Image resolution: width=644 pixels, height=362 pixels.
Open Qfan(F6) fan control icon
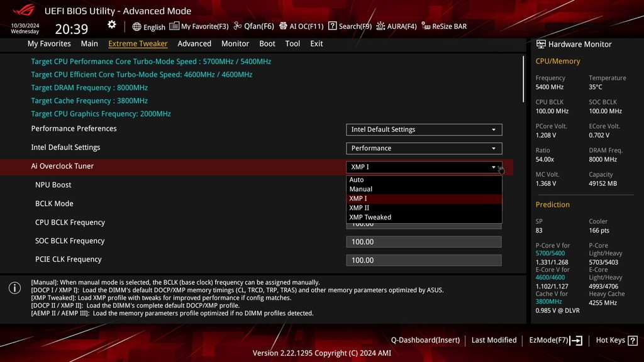pyautogui.click(x=237, y=26)
